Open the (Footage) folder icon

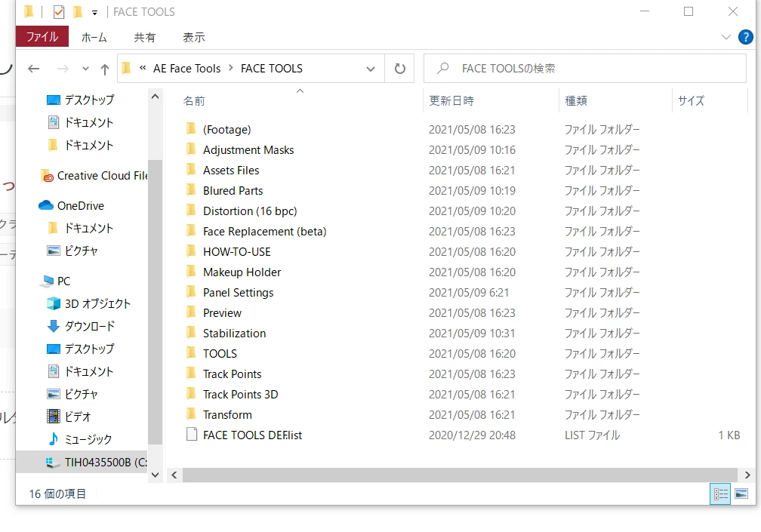(191, 129)
